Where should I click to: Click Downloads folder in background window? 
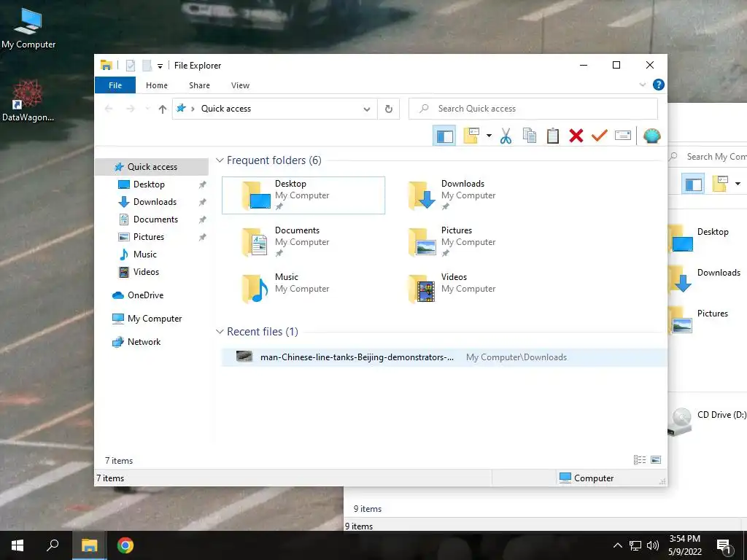(705, 278)
